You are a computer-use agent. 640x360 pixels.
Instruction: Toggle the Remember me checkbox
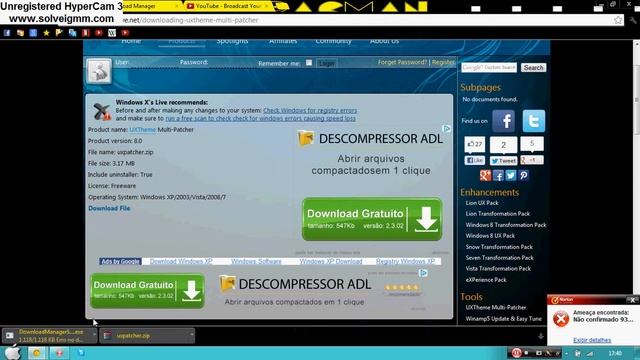coord(309,62)
